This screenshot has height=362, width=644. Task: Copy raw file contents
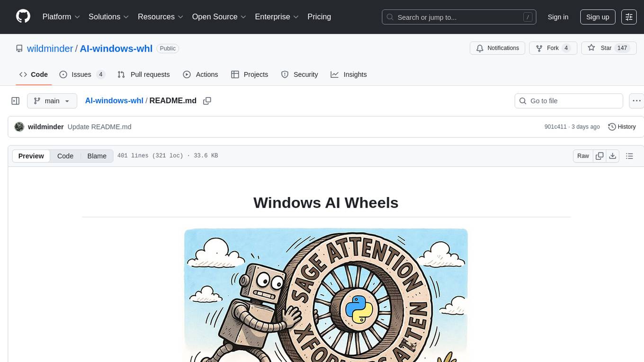(x=599, y=156)
